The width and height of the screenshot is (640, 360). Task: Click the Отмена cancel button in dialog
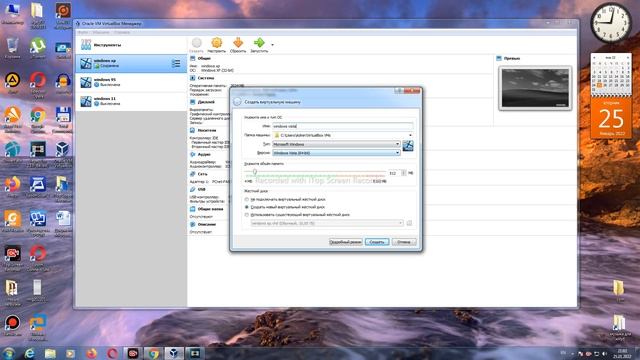[404, 242]
